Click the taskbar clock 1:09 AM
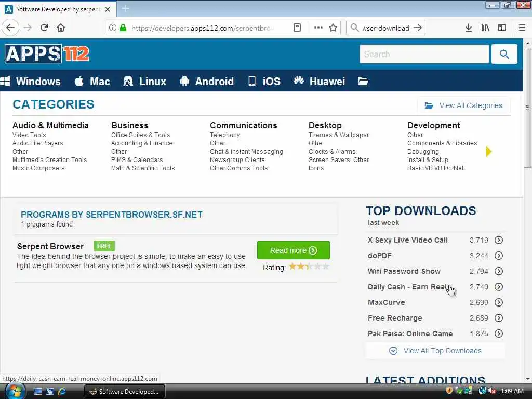This screenshot has height=399, width=532. [x=512, y=391]
